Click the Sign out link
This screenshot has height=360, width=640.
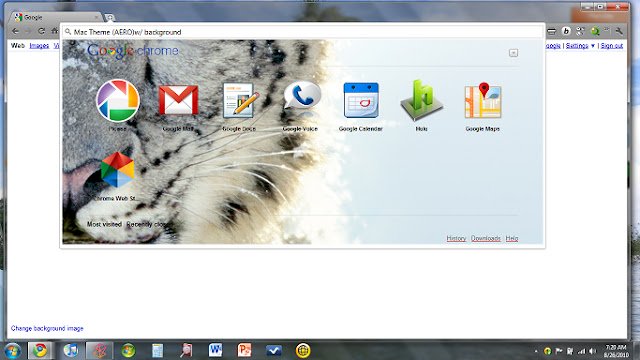(x=612, y=46)
